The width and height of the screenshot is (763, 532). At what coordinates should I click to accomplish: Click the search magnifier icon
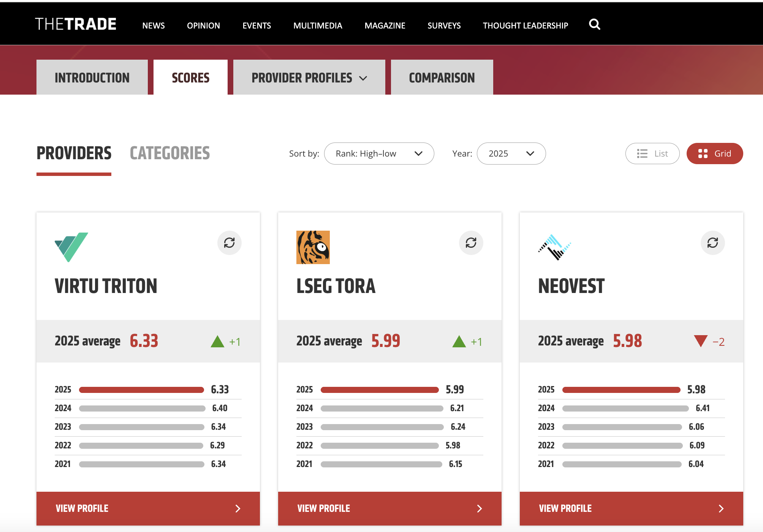coord(594,25)
